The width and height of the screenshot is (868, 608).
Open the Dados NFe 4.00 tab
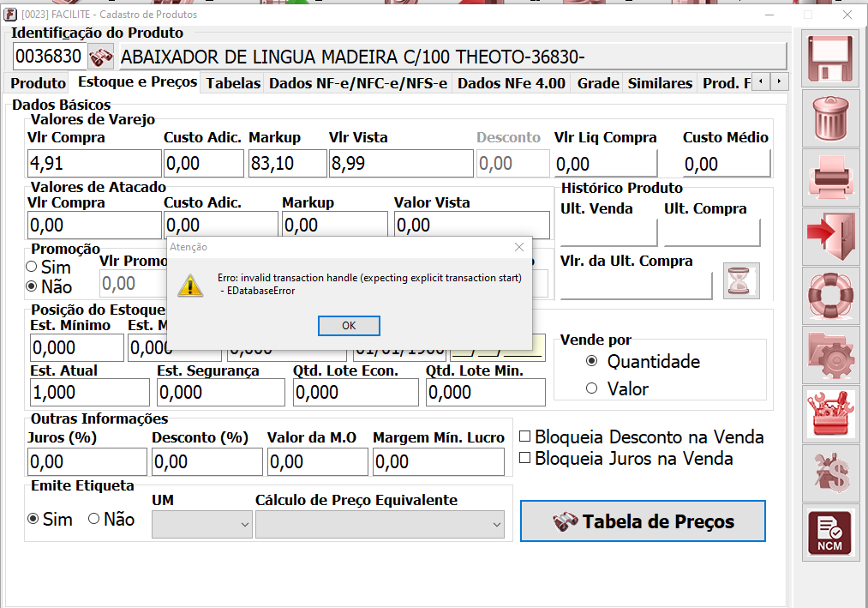click(512, 83)
